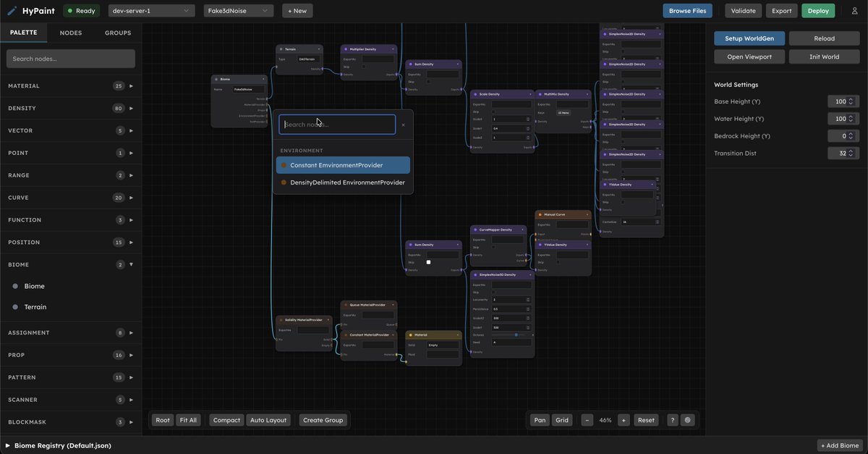
Task: Collapse the MultiMix Density node arrow
Action: pyautogui.click(x=587, y=94)
